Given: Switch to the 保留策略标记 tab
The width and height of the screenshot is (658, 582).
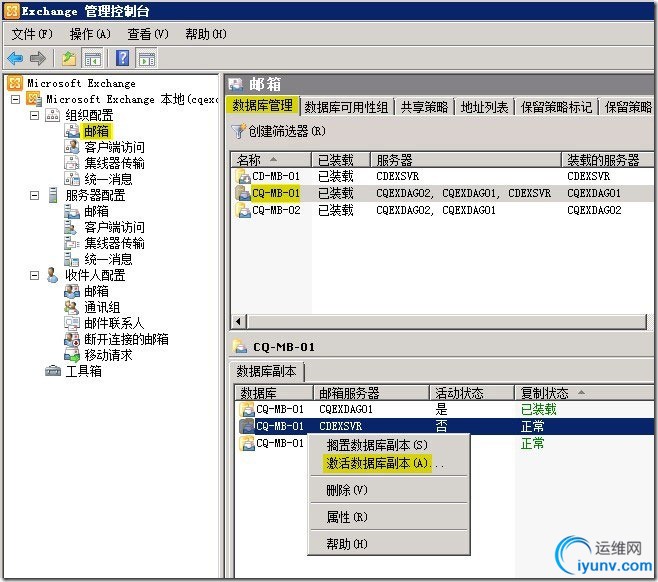Looking at the screenshot, I should [556, 107].
